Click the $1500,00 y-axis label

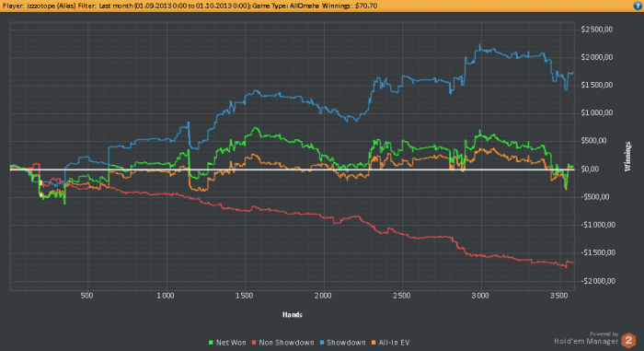597,85
